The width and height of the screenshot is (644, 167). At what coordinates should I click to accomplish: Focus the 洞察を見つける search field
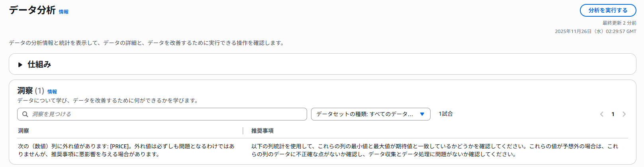point(167,114)
